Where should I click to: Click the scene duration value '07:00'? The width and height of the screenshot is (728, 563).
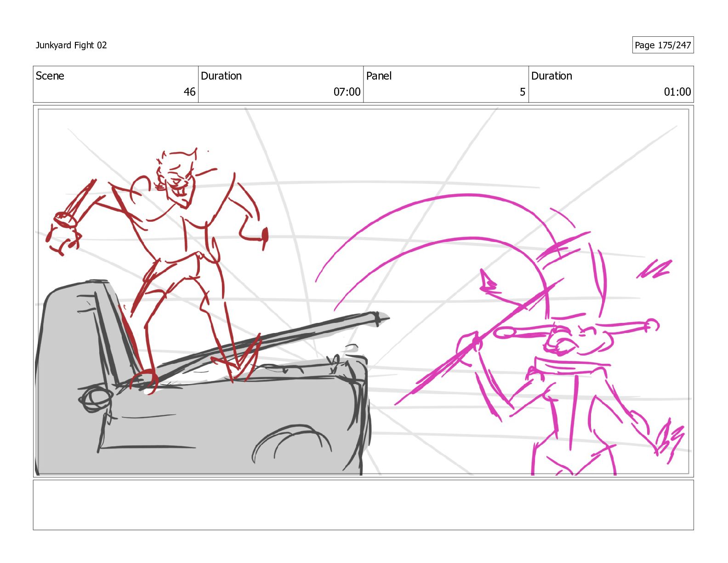(x=347, y=92)
